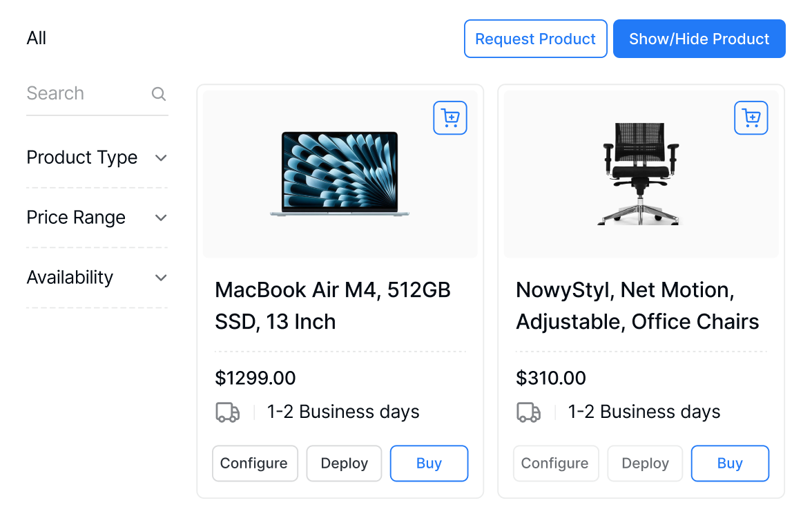Click the search magnifier icon
Viewport: 812px width, 525px height.
[x=159, y=94]
